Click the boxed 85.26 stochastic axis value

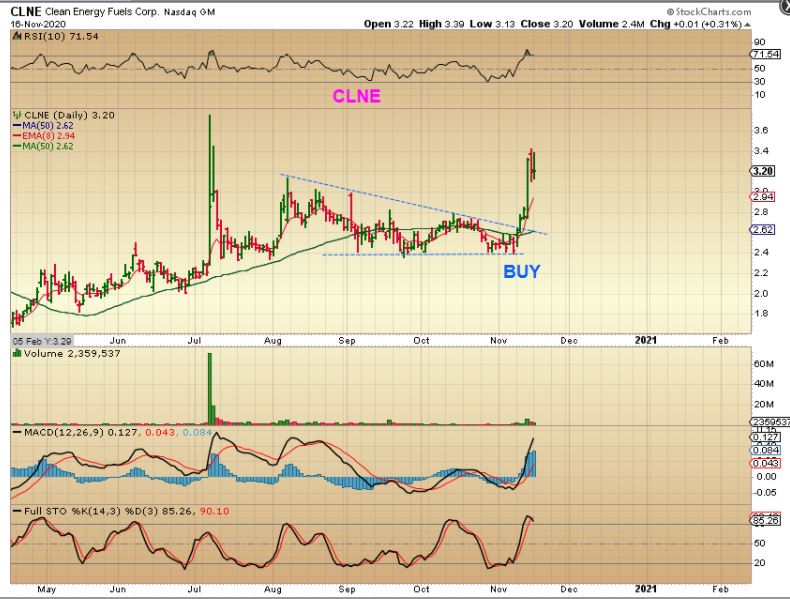pos(765,519)
